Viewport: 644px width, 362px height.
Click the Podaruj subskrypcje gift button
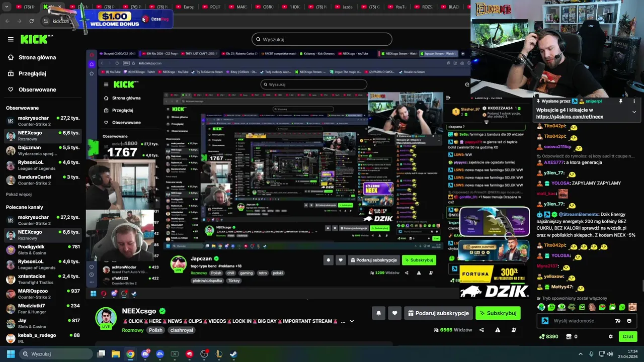(438, 313)
